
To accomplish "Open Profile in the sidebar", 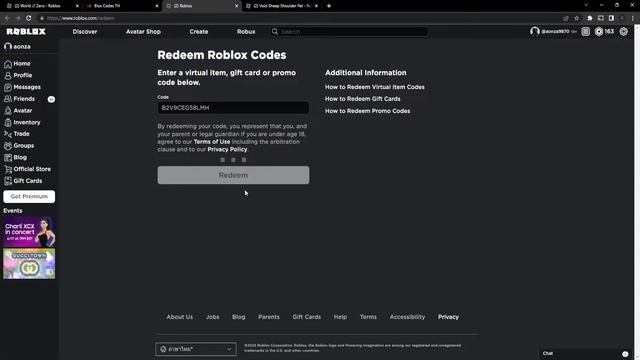I will tap(18, 76).
